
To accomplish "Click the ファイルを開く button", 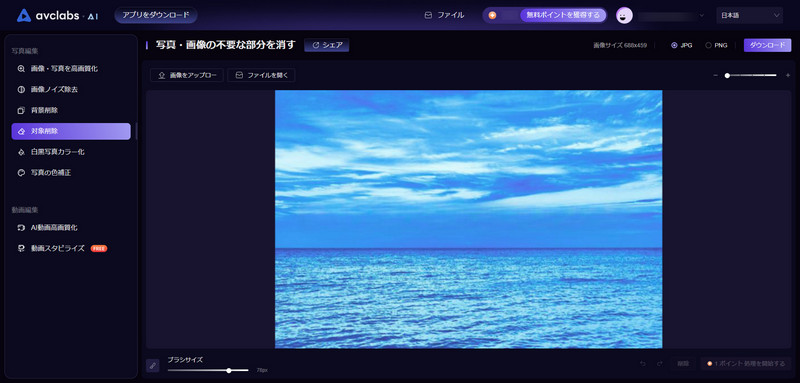I will pyautogui.click(x=261, y=75).
